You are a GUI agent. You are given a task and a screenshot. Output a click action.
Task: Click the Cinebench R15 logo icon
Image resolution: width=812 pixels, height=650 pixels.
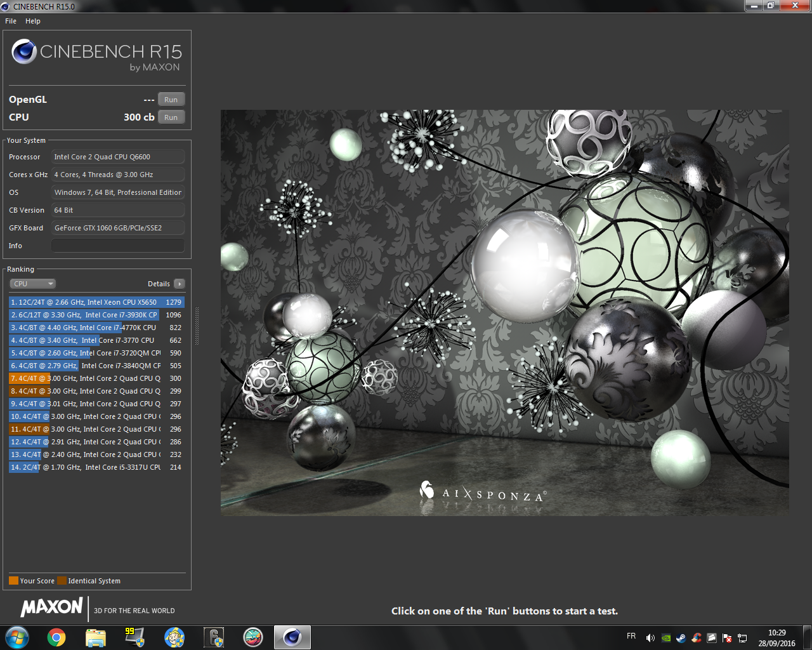(24, 51)
